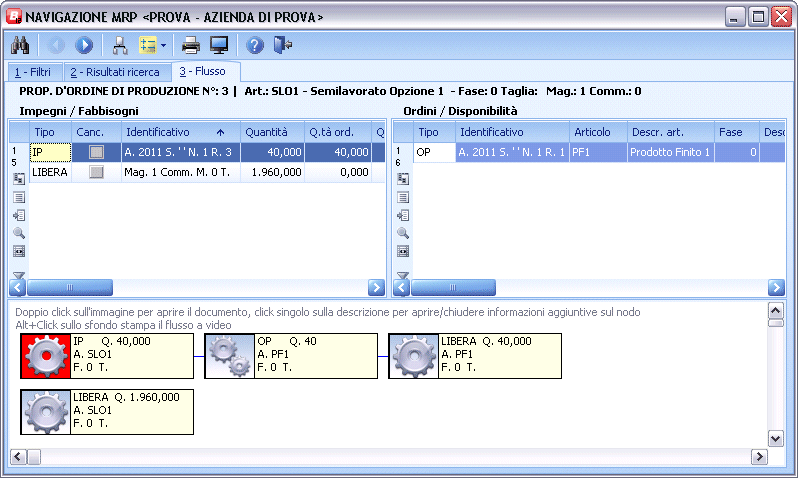
Task: Click down arrow of flow panel scrollbar
Action: 776,438
